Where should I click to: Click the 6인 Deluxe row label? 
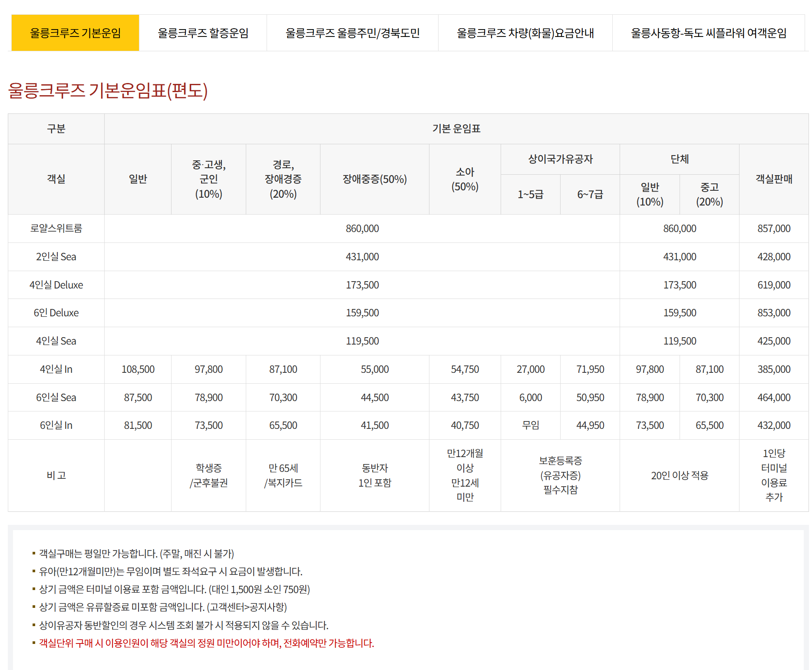point(56,313)
